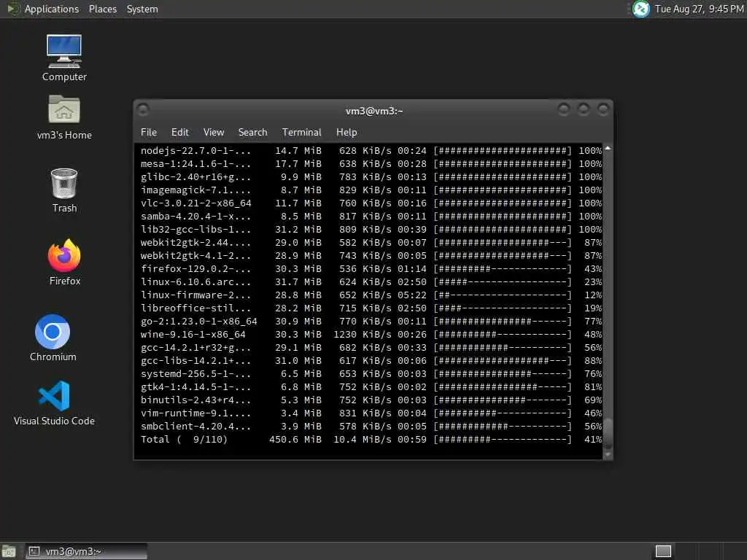
Task: Click the show desktop icon in bottom panel
Action: (9, 551)
